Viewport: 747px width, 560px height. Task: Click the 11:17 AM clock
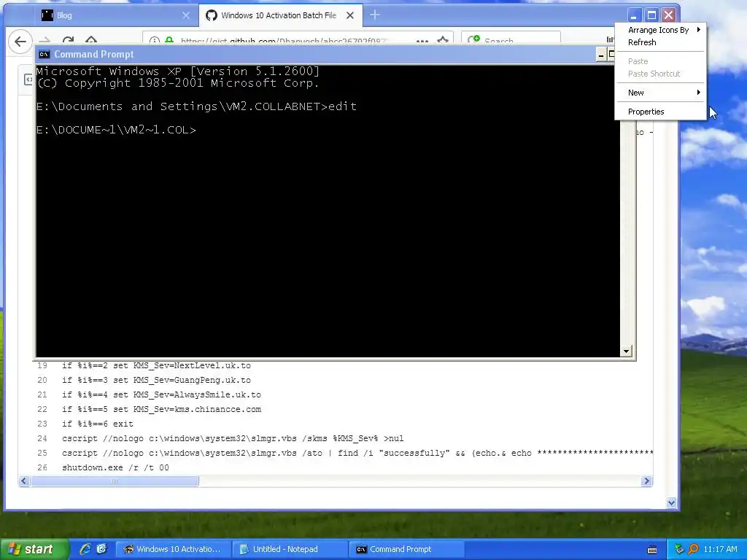tap(720, 549)
